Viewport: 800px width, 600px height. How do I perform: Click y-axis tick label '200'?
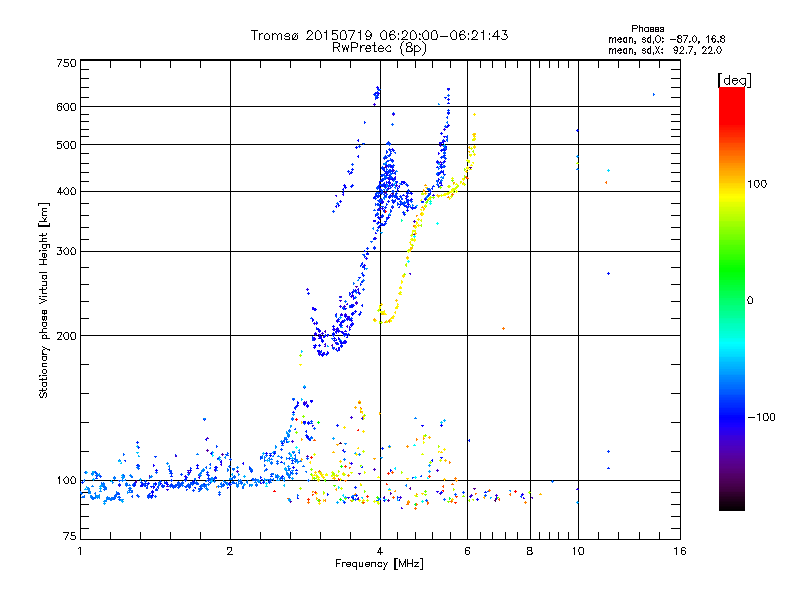[66, 336]
